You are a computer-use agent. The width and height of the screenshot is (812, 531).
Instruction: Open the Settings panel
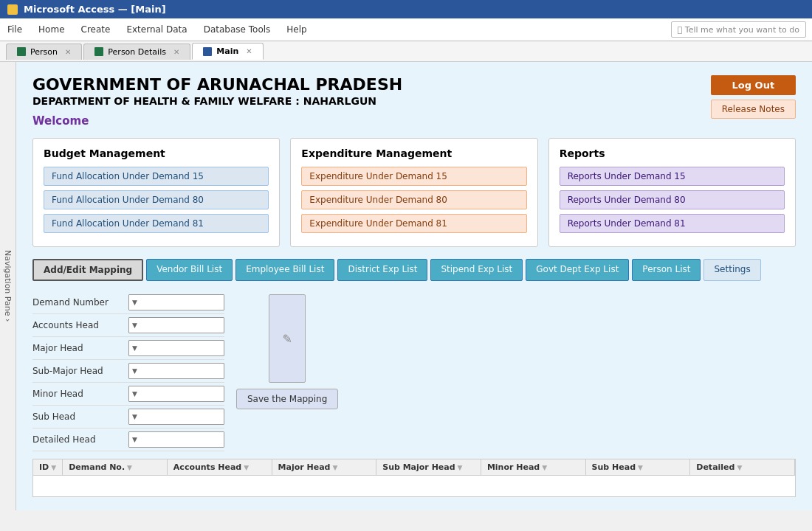click(x=732, y=269)
